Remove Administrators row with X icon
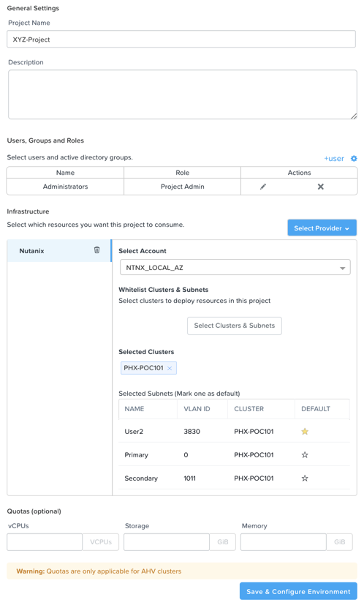364x608 pixels. tap(321, 187)
